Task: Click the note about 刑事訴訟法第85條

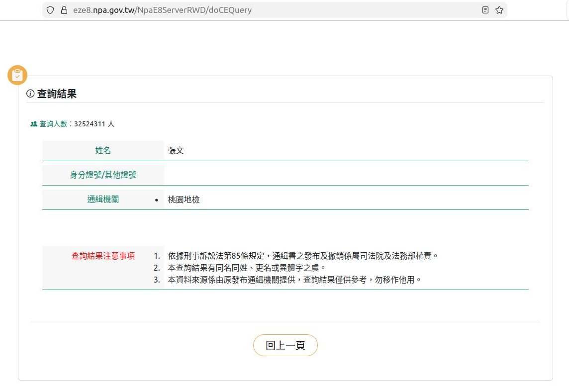Action: [x=303, y=256]
